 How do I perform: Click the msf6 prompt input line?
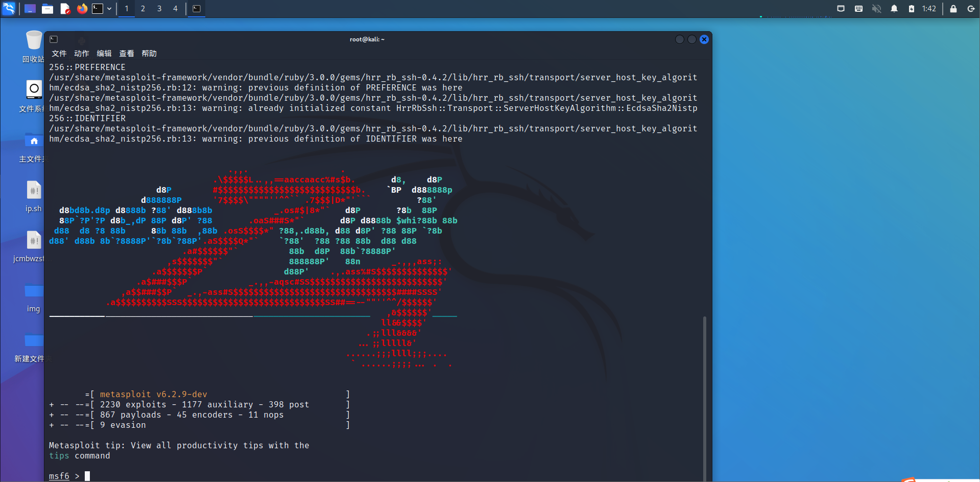375,476
